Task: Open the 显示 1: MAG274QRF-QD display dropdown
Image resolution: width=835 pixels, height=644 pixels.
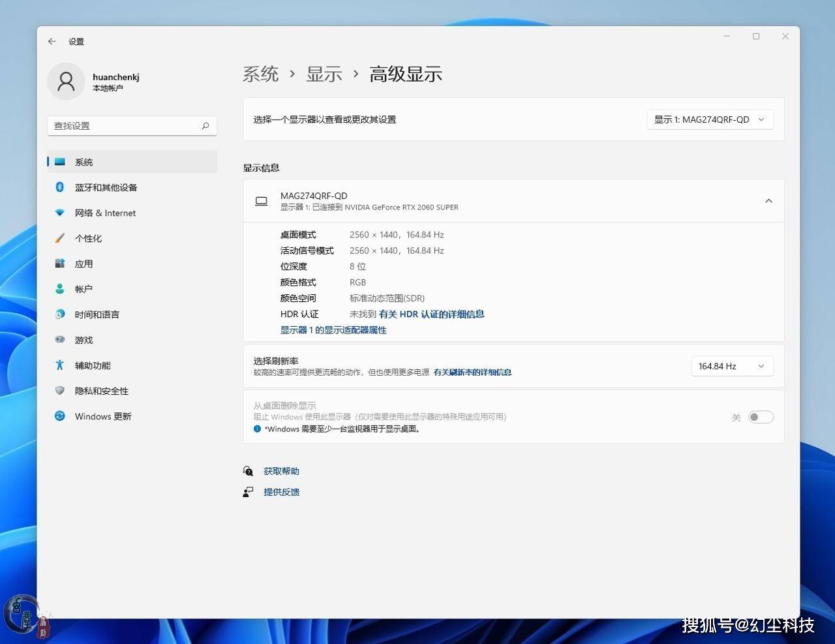Action: [710, 119]
